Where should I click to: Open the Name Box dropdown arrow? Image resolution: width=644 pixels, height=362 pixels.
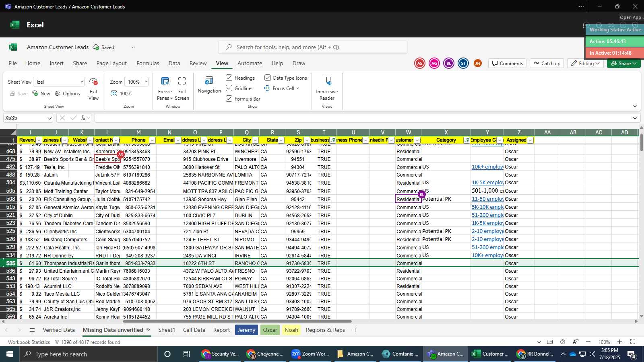(x=50, y=118)
